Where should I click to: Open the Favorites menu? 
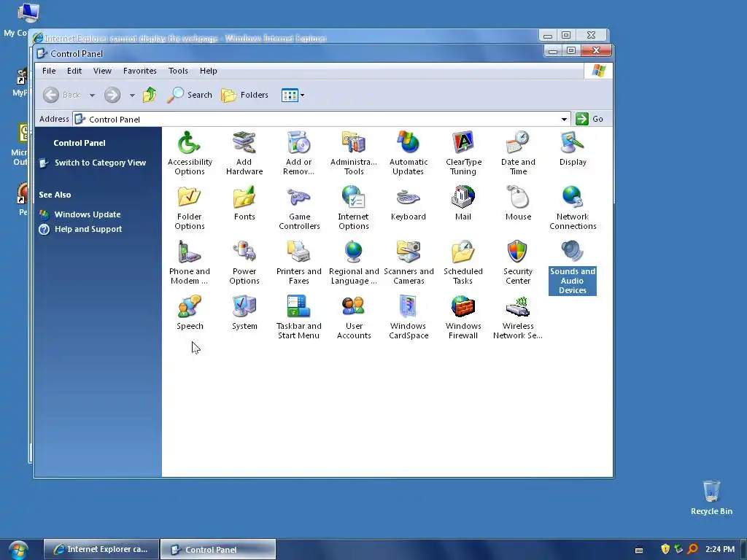[x=139, y=71]
